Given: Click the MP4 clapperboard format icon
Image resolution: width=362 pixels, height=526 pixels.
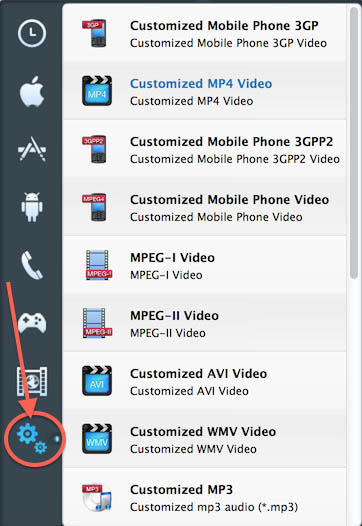Looking at the screenshot, I should click(97, 91).
